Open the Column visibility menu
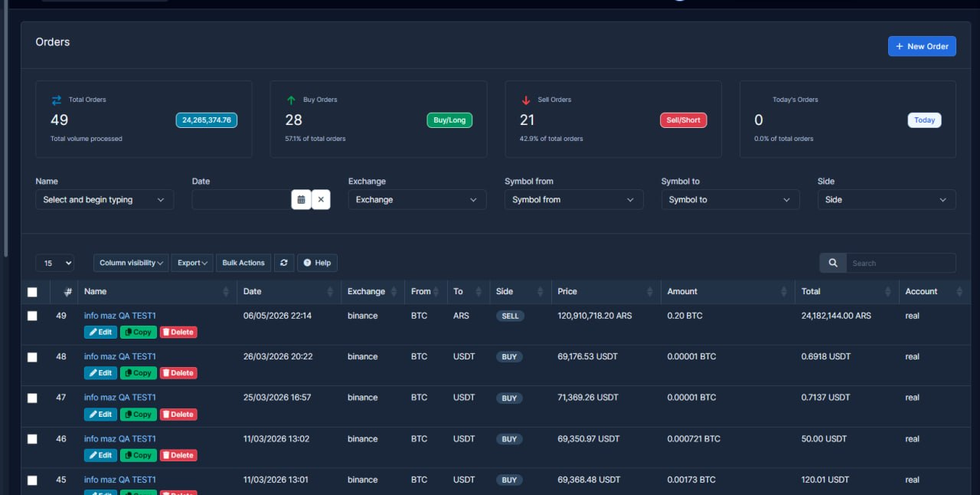980x495 pixels. pos(131,263)
